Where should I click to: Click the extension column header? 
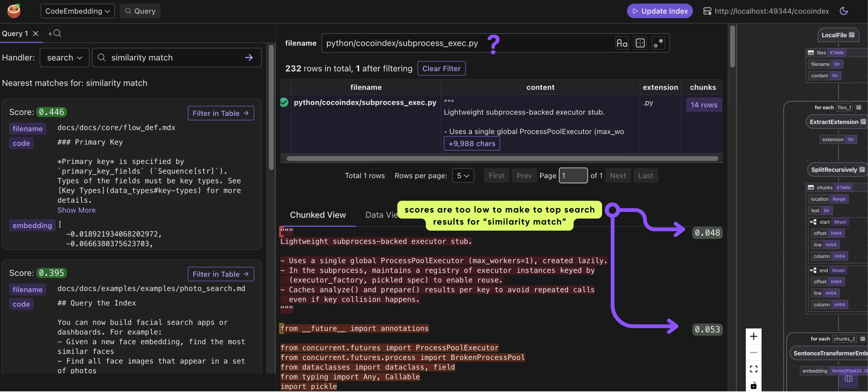point(661,87)
